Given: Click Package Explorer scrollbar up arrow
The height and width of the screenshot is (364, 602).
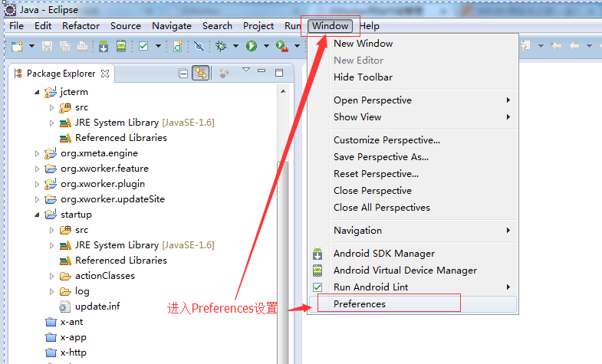Looking at the screenshot, I should tap(283, 91).
